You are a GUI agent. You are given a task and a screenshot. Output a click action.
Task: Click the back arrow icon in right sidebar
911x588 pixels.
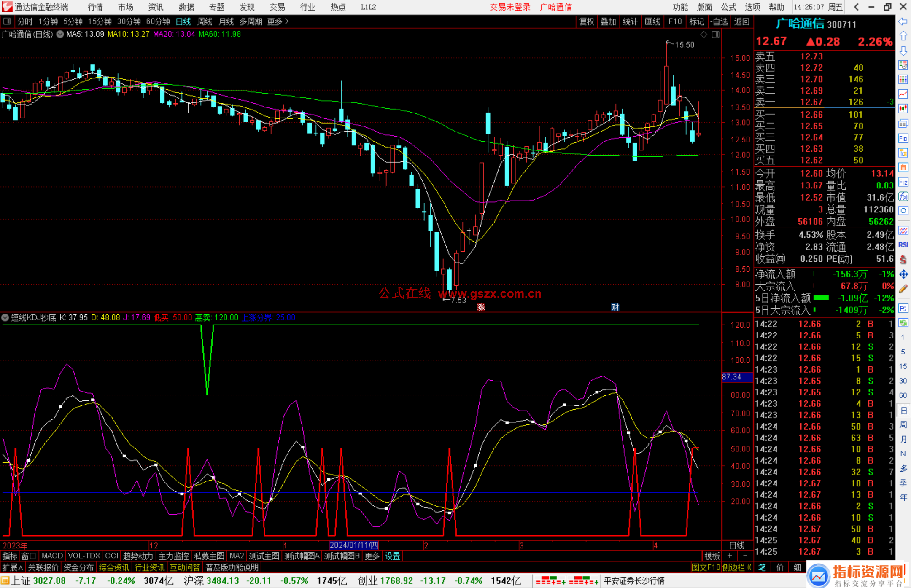pyautogui.click(x=903, y=21)
